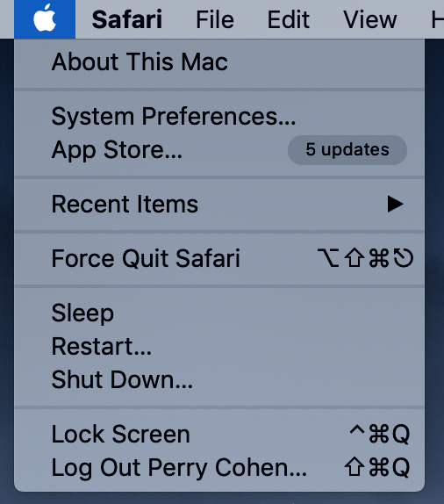Log Out Perry Cohen…
Image resolution: width=444 pixels, height=504 pixels.
[219, 467]
